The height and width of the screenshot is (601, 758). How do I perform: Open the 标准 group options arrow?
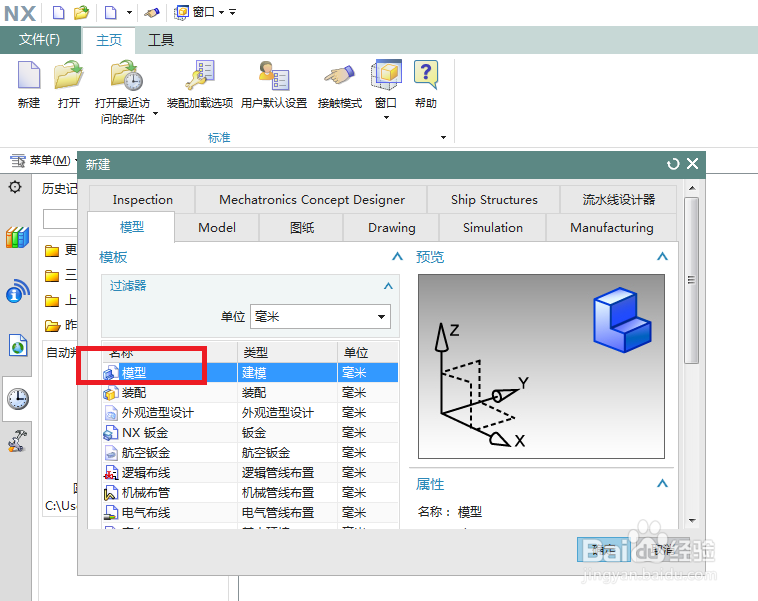[443, 138]
